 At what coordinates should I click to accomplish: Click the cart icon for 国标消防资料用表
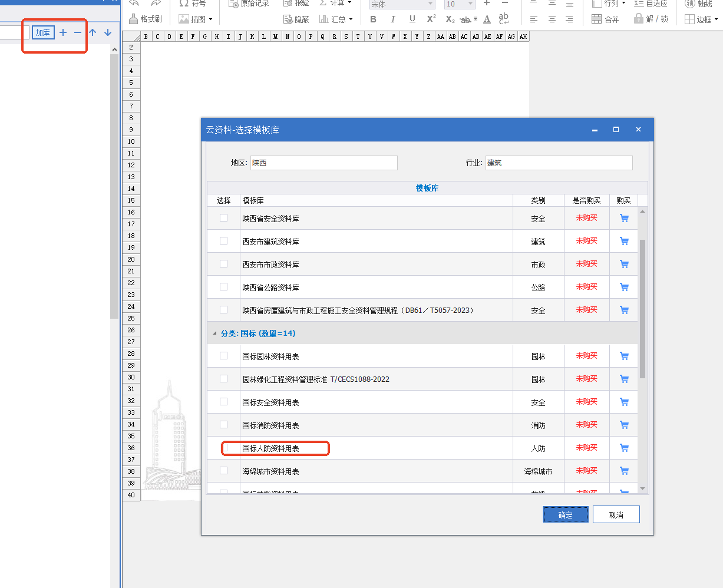tap(624, 425)
